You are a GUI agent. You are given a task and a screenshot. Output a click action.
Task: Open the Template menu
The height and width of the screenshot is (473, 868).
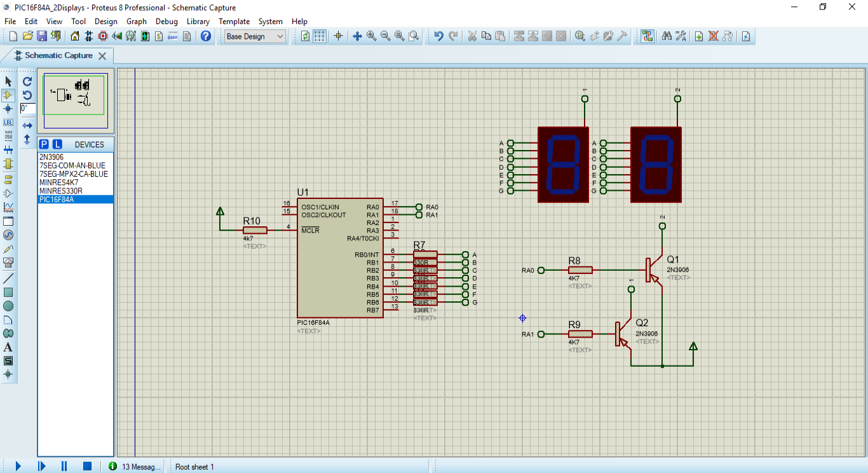[x=234, y=21]
